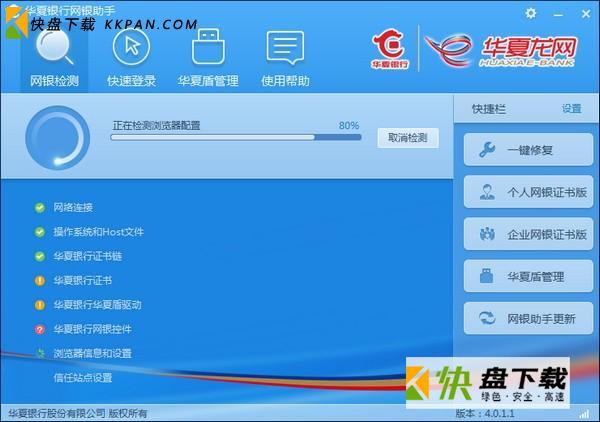Screen dimensions: 600x422
Task: Click 正在检测浏览器配置 status text
Action: (156, 125)
